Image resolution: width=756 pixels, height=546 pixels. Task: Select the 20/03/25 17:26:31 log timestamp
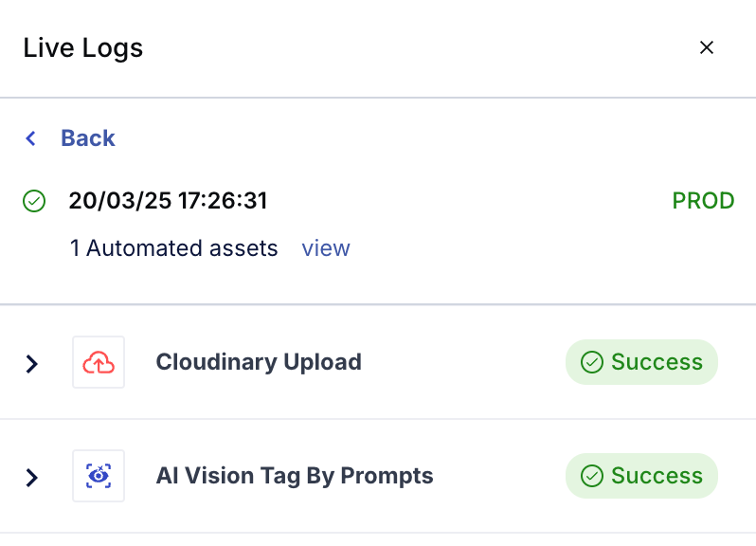168,201
